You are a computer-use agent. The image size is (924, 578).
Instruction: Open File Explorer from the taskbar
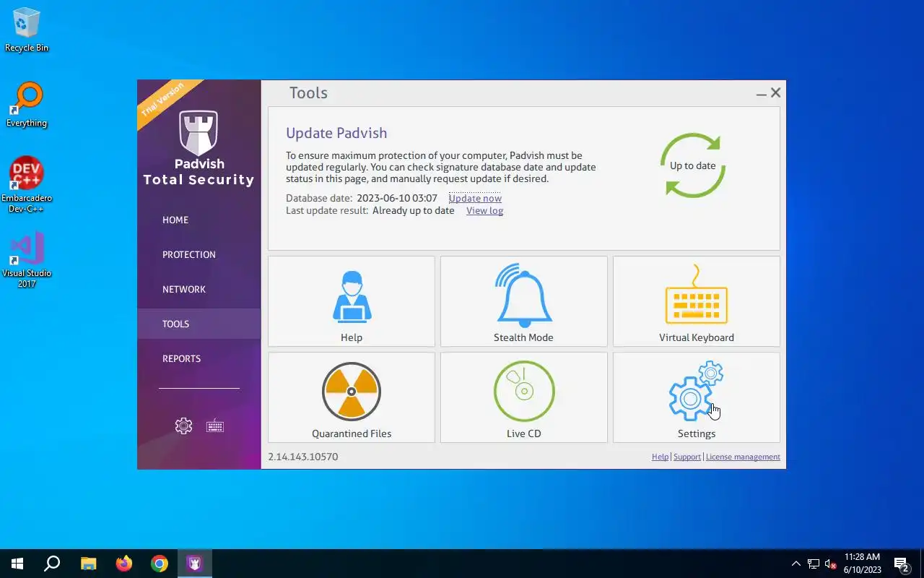coord(88,564)
